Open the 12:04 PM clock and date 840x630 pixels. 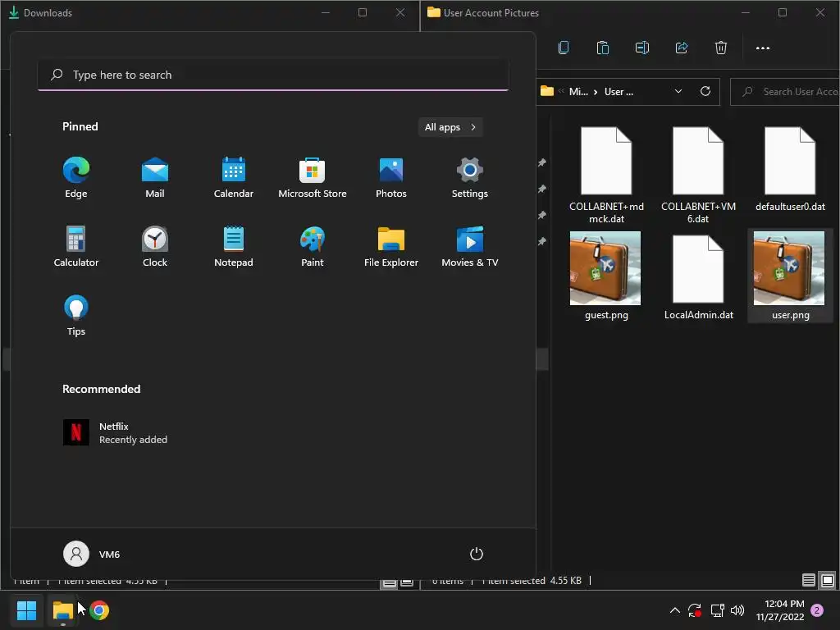pos(780,610)
